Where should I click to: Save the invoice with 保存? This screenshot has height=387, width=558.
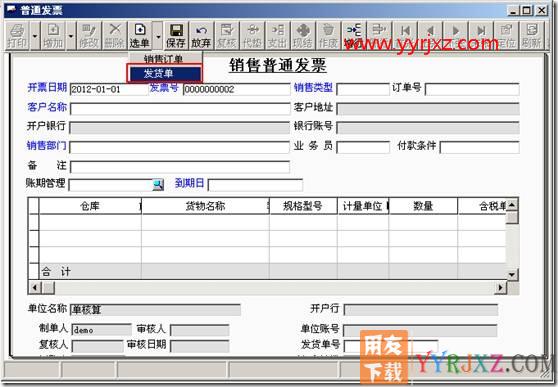click(176, 35)
